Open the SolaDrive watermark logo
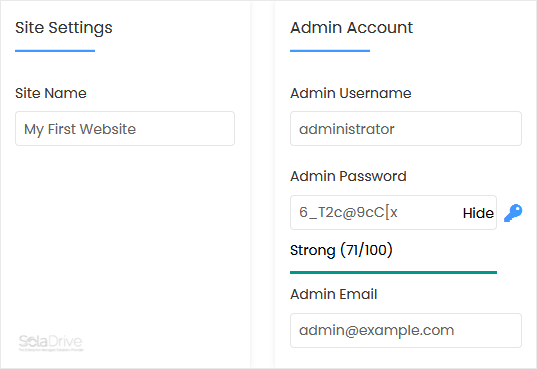 [51, 341]
